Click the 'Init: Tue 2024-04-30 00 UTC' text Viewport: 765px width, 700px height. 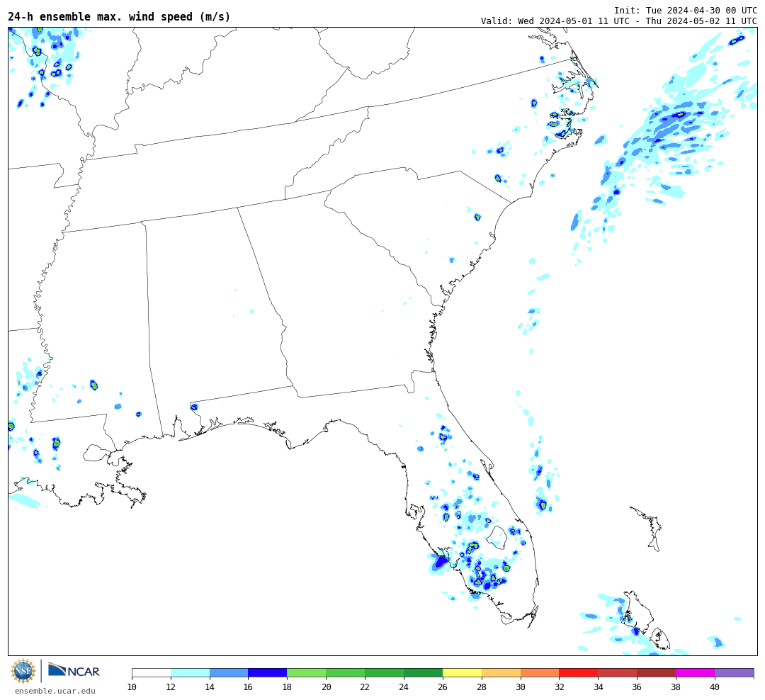tap(686, 10)
